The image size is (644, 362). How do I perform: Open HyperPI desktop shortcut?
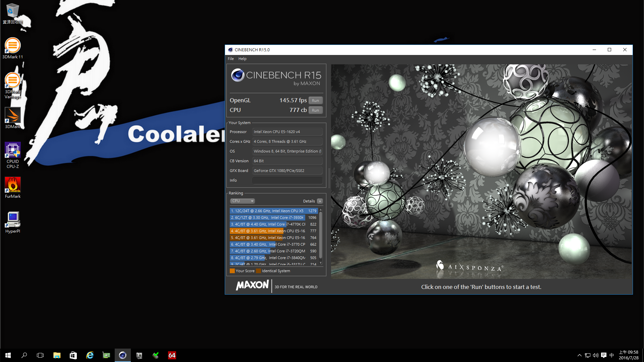pos(12,223)
